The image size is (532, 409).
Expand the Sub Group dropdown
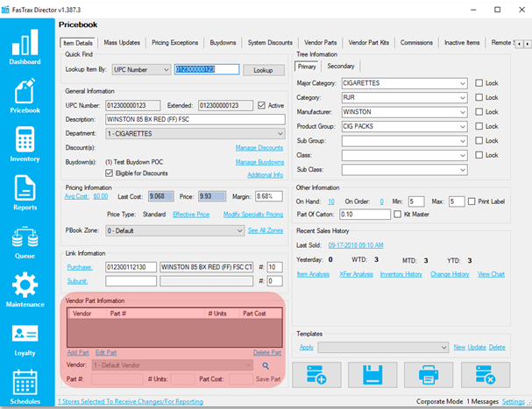[463, 141]
